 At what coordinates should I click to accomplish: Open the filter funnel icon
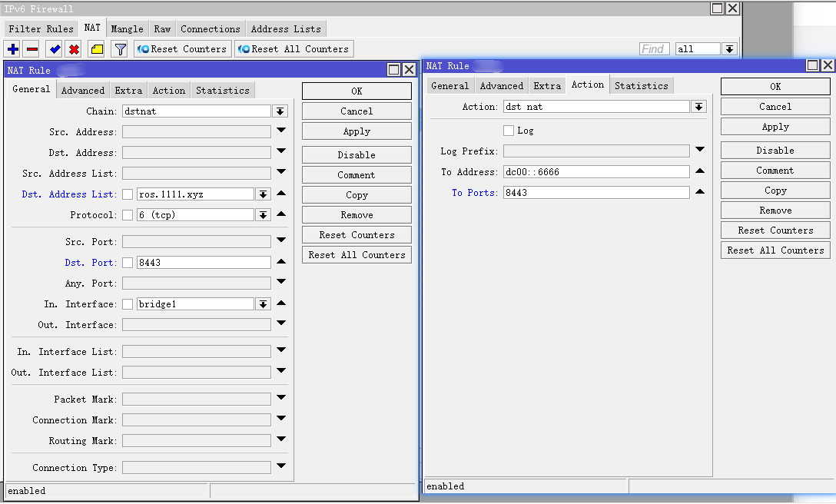point(120,49)
